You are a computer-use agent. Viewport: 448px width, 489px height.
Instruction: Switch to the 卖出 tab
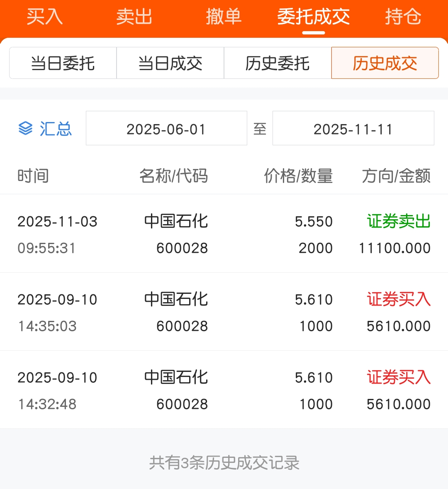pos(134,17)
